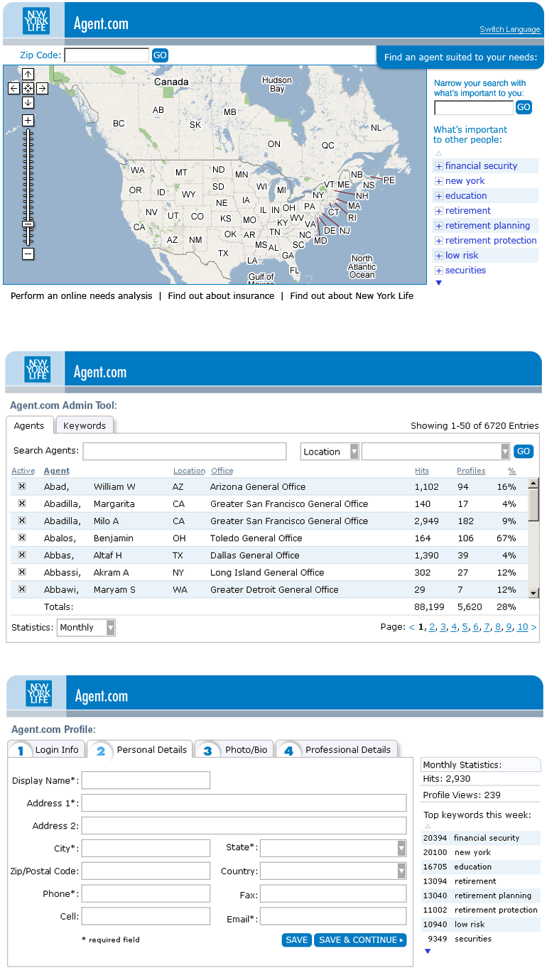The height and width of the screenshot is (980, 547).
Task: Pan the map up with the arrow
Action: point(28,75)
